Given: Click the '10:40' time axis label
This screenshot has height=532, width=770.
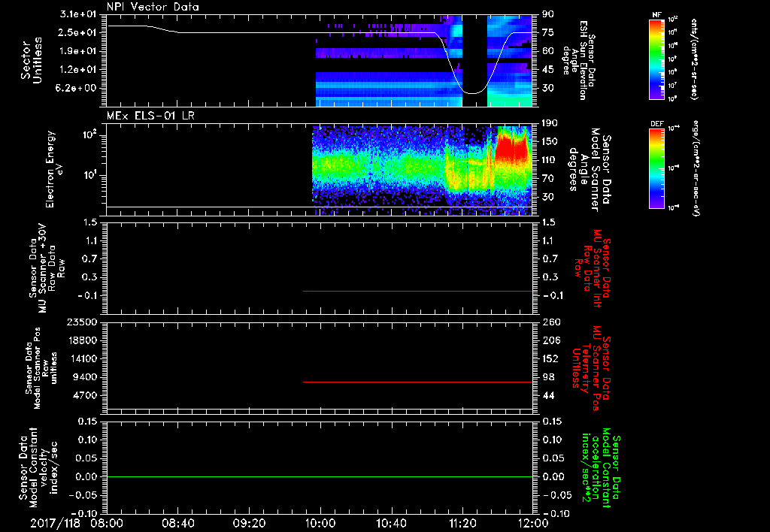Looking at the screenshot, I should click(391, 523).
